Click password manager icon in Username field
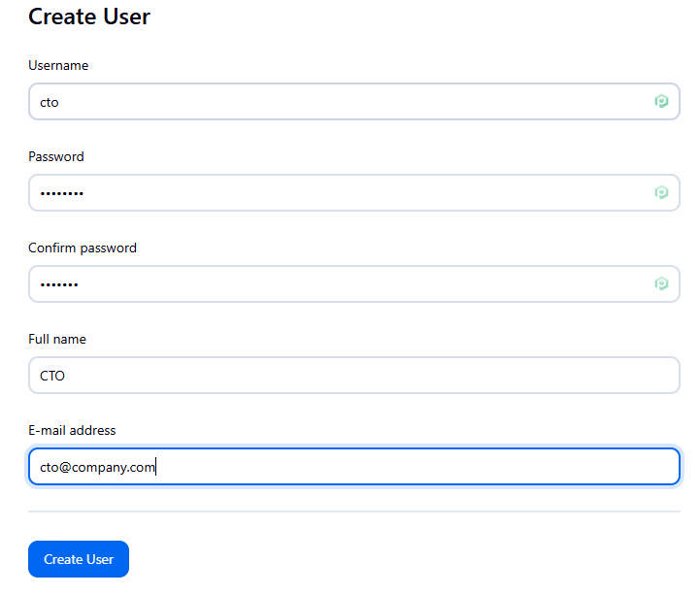The image size is (700, 595). [x=661, y=101]
